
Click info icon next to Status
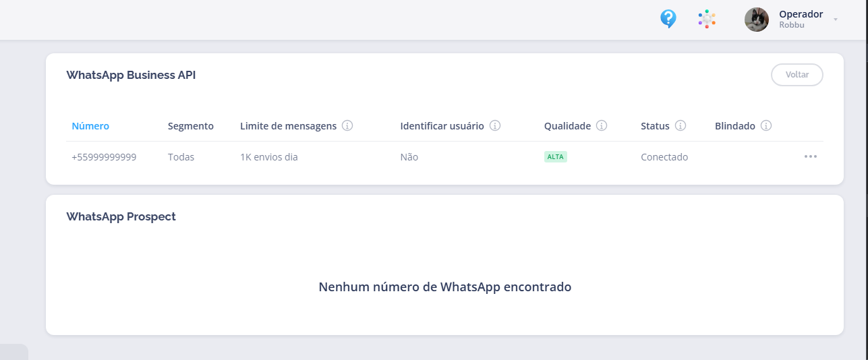pyautogui.click(x=681, y=125)
